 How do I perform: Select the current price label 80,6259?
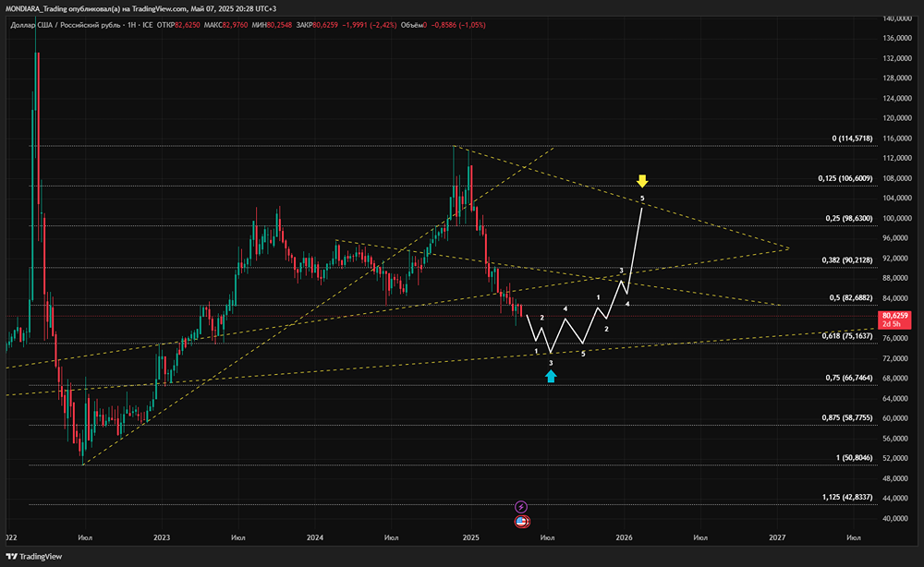coord(894,316)
